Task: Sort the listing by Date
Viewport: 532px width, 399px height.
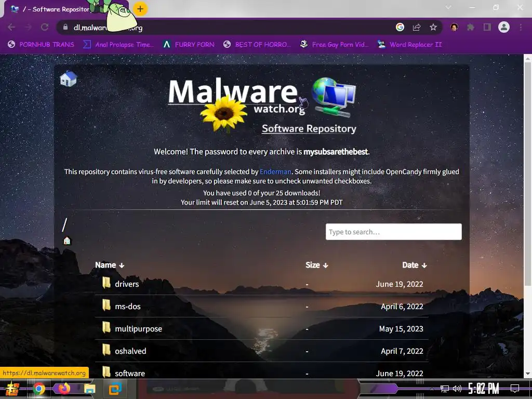Action: click(x=415, y=265)
